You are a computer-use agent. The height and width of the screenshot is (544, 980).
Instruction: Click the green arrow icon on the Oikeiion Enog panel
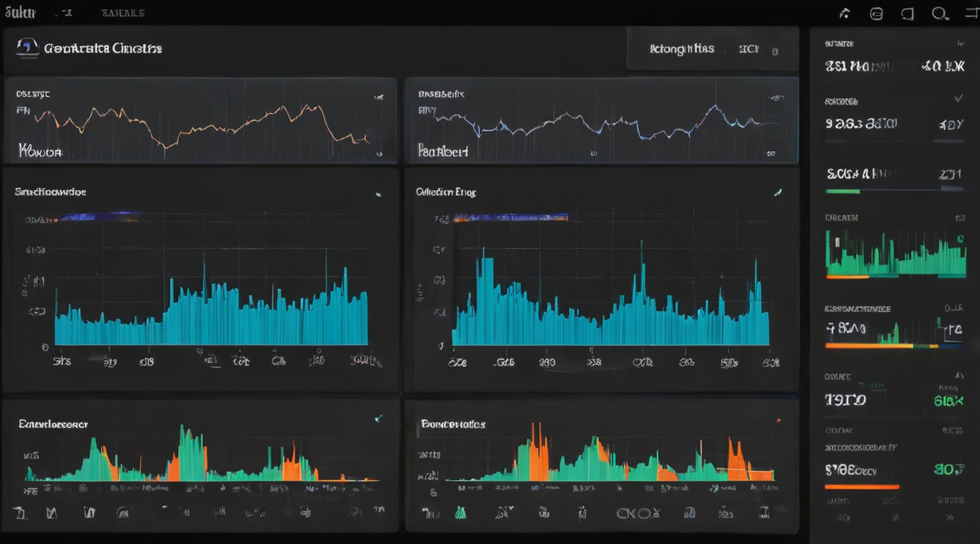pos(778,192)
